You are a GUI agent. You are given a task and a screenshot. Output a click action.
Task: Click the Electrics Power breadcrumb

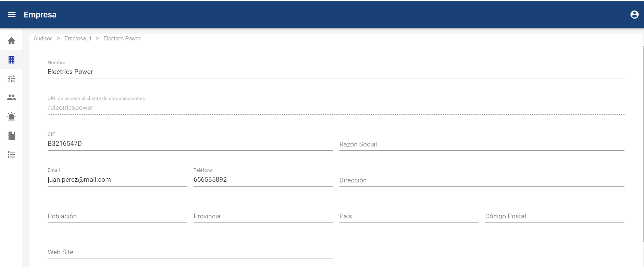(122, 39)
